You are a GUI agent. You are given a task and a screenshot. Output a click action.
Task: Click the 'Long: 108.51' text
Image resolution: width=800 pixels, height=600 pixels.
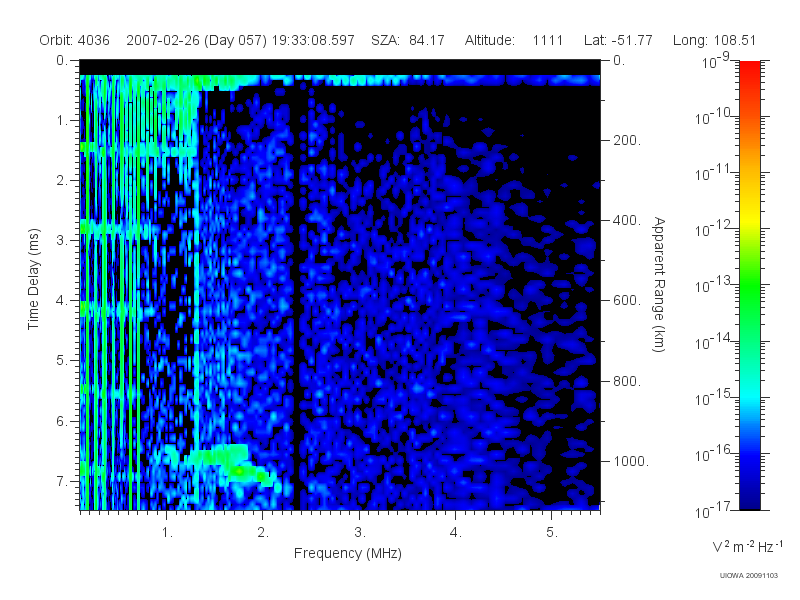714,40
